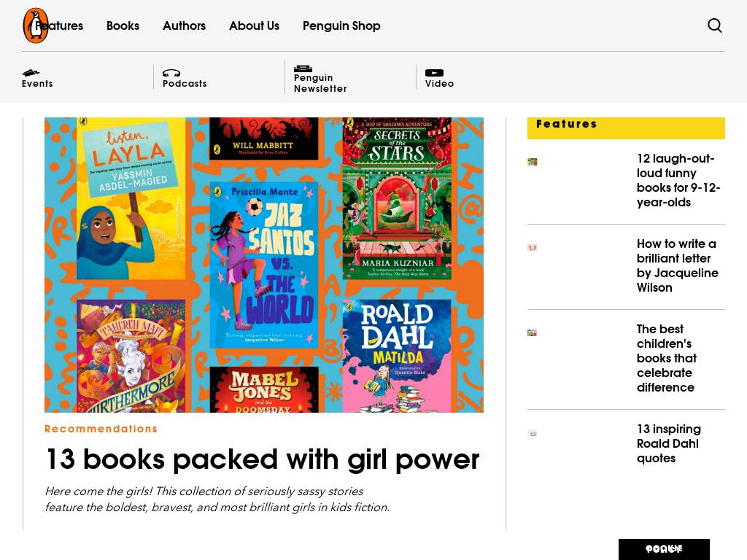Click the Video play icon

[434, 73]
